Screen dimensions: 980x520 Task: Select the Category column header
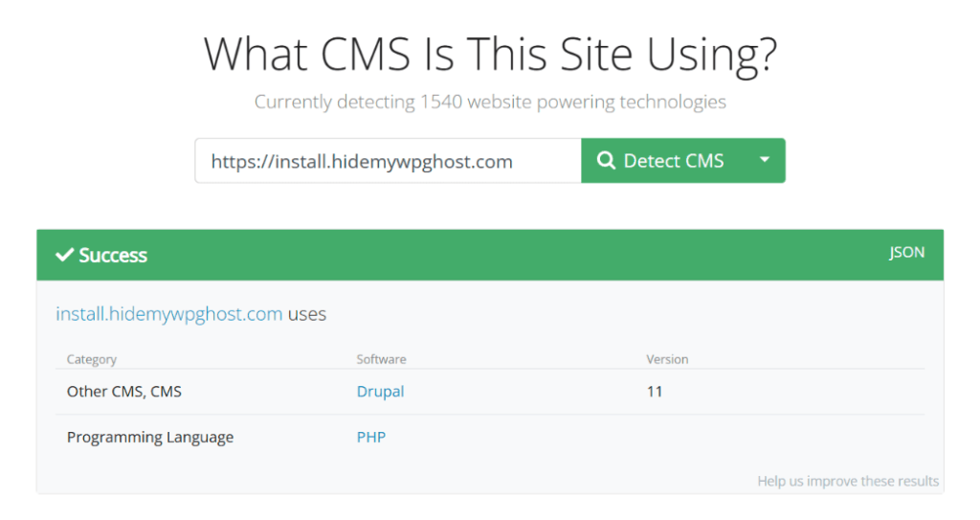[x=92, y=359]
